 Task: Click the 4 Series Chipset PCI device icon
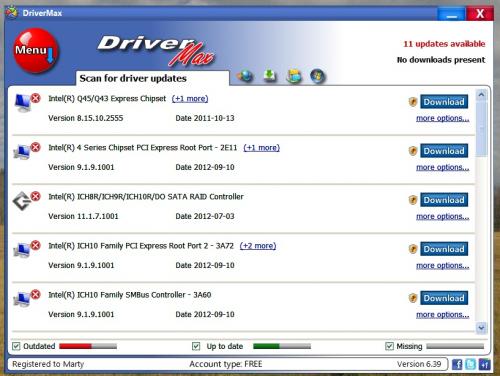point(22,152)
